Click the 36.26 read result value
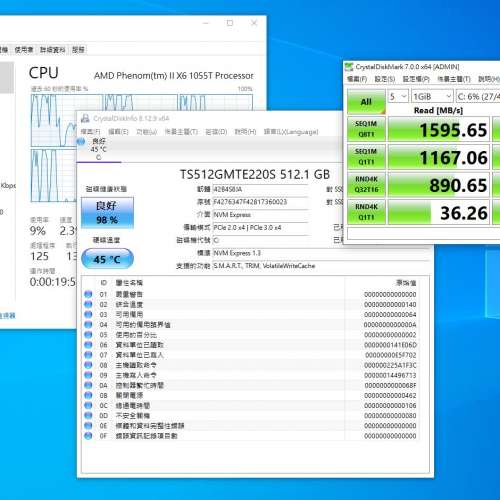 click(439, 212)
